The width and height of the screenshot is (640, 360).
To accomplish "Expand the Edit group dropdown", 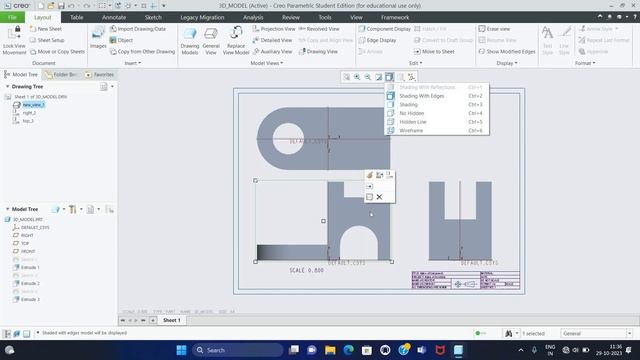I will pyautogui.click(x=416, y=63).
